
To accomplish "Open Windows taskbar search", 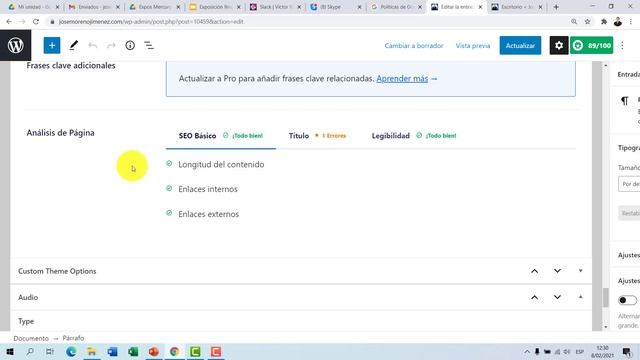I will point(30,351).
